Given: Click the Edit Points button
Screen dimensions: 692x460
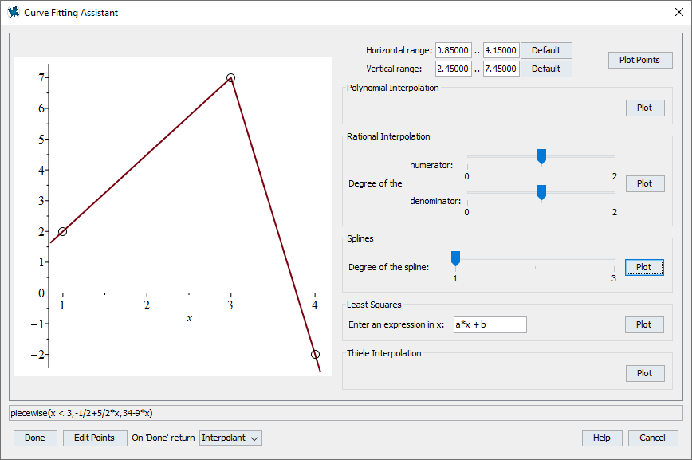Looking at the screenshot, I should 95,438.
